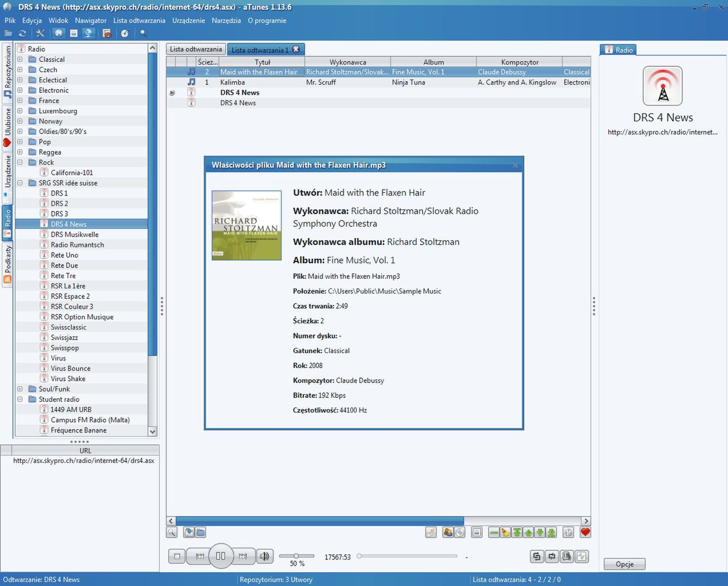Click the artist people icon below the playlist
This screenshot has height=586, width=728.
[448, 533]
